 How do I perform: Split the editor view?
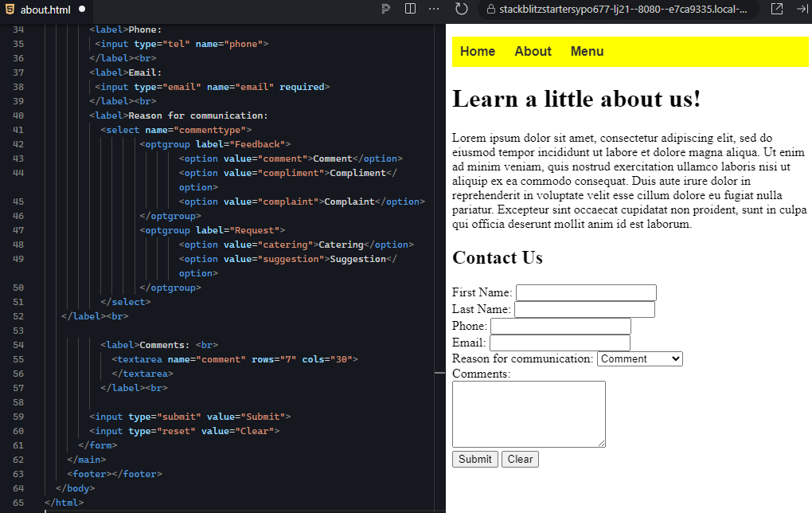pyautogui.click(x=409, y=10)
